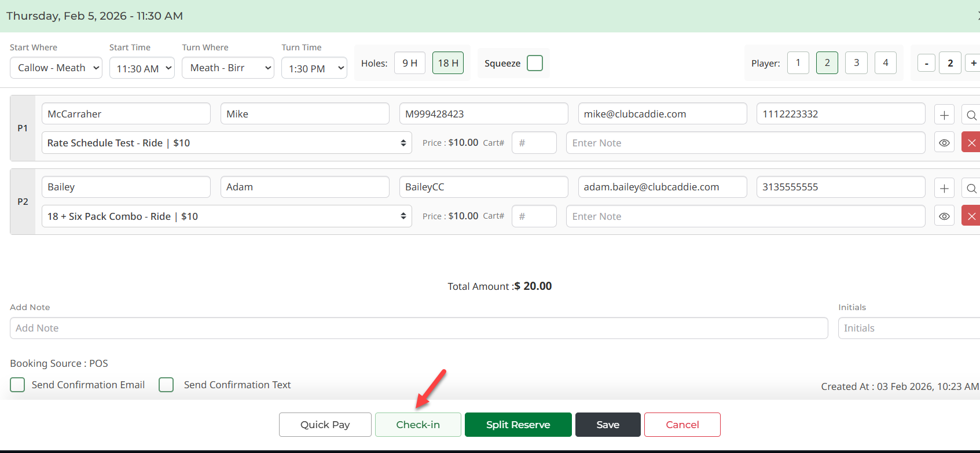This screenshot has height=453, width=980.
Task: Click the search icon for player P2
Action: pyautogui.click(x=971, y=188)
